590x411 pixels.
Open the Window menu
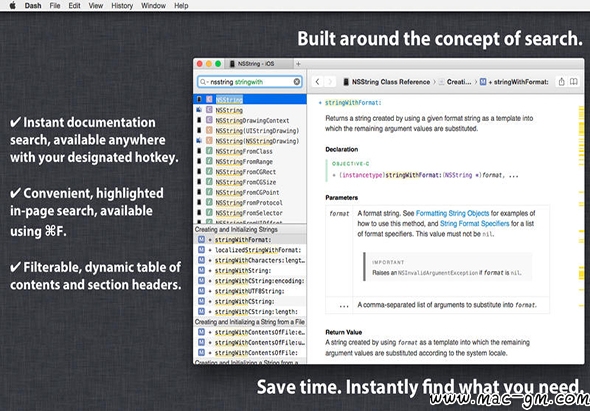coord(153,6)
